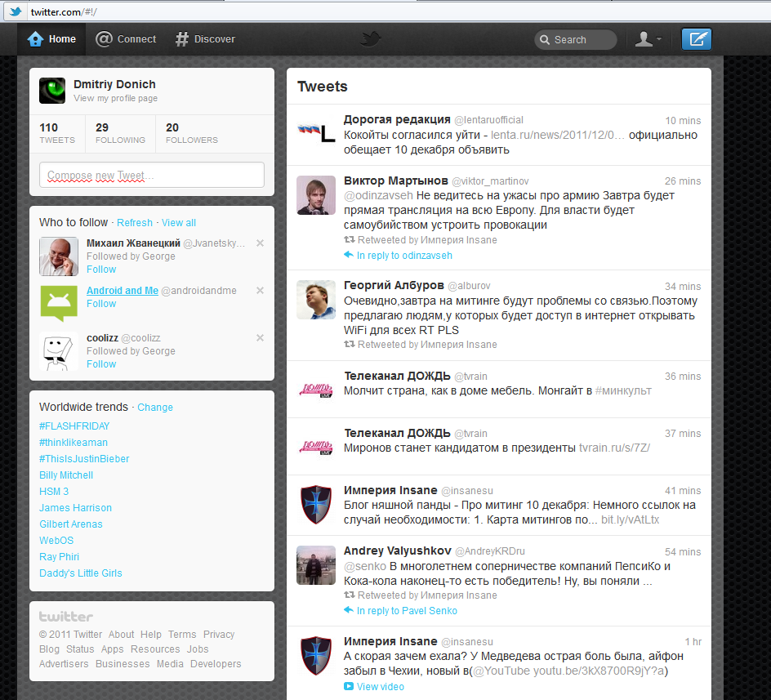Open the footer Developers link

216,664
